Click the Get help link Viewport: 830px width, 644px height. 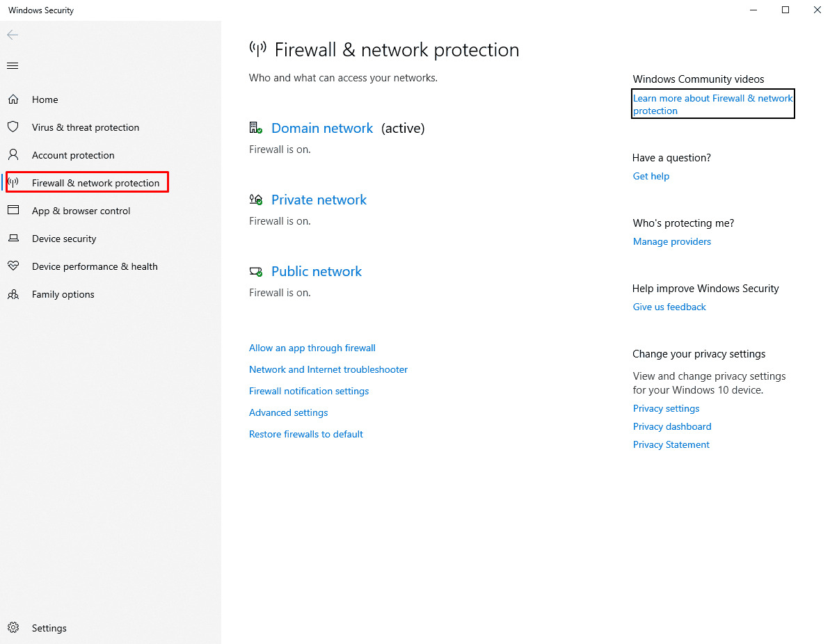(651, 176)
